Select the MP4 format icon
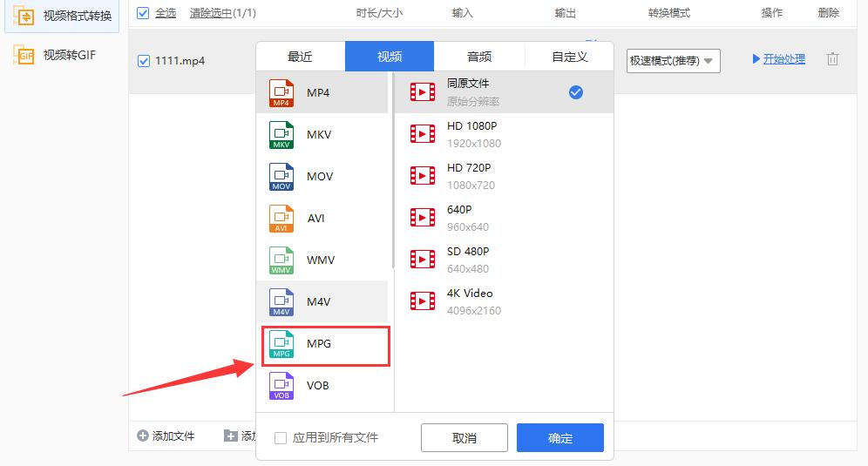 click(281, 93)
